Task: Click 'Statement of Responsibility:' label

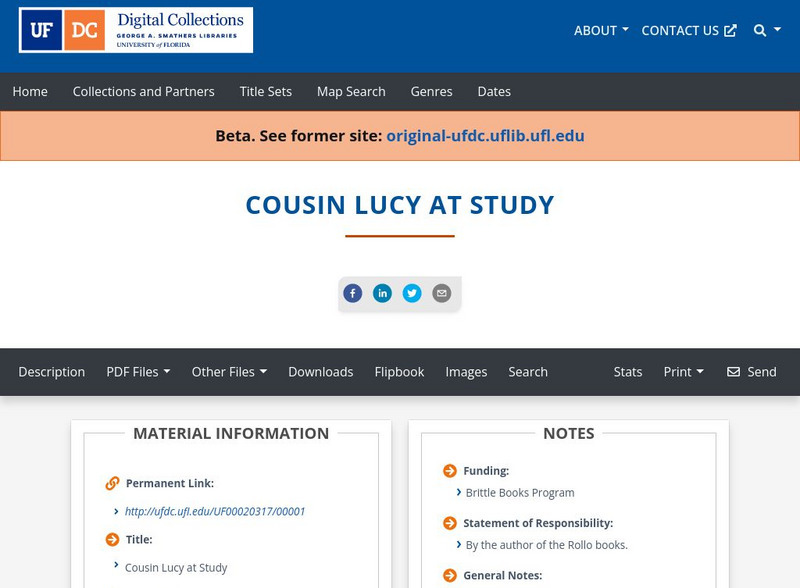Action: coord(538,523)
